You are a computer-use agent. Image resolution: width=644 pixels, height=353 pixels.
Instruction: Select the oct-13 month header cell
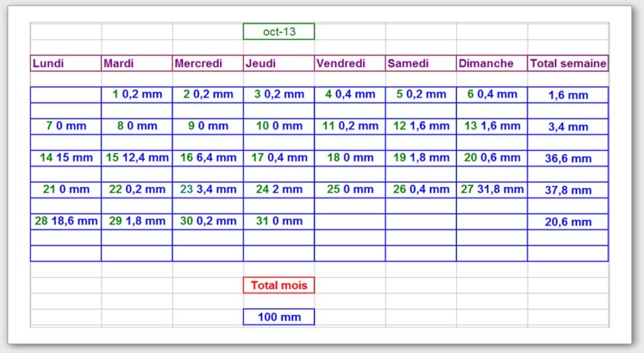[x=279, y=32]
